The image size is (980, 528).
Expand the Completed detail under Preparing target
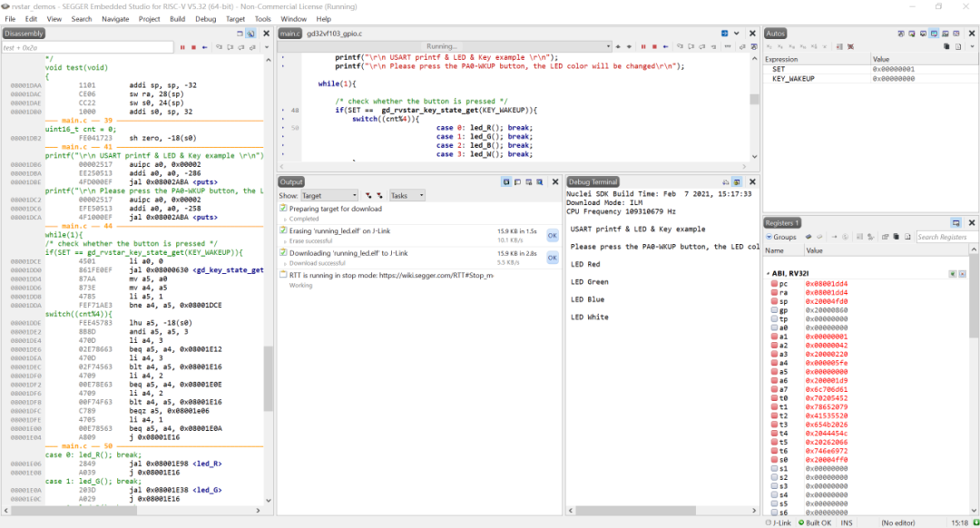(x=286, y=220)
